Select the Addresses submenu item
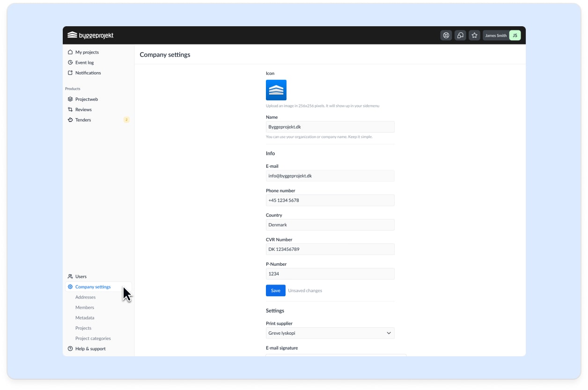This screenshot has width=588, height=390. [85, 297]
